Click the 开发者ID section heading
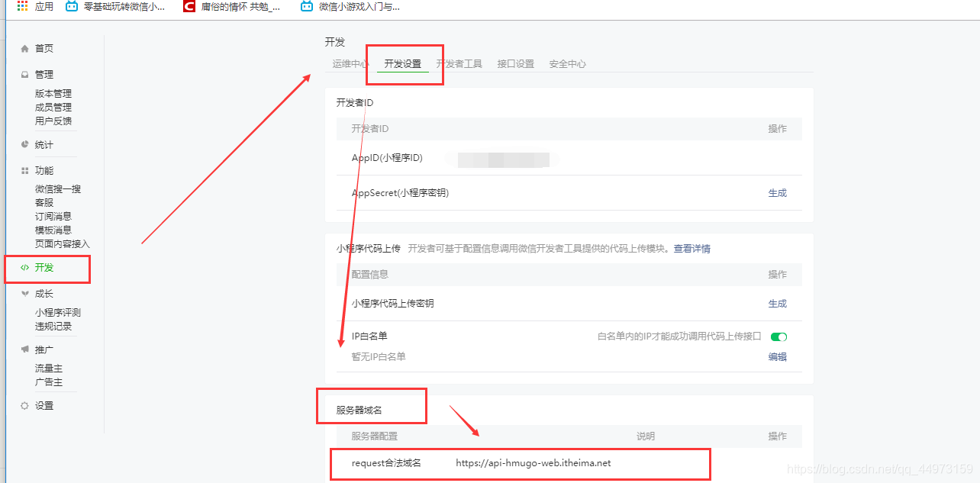The width and height of the screenshot is (980, 483). 355,102
